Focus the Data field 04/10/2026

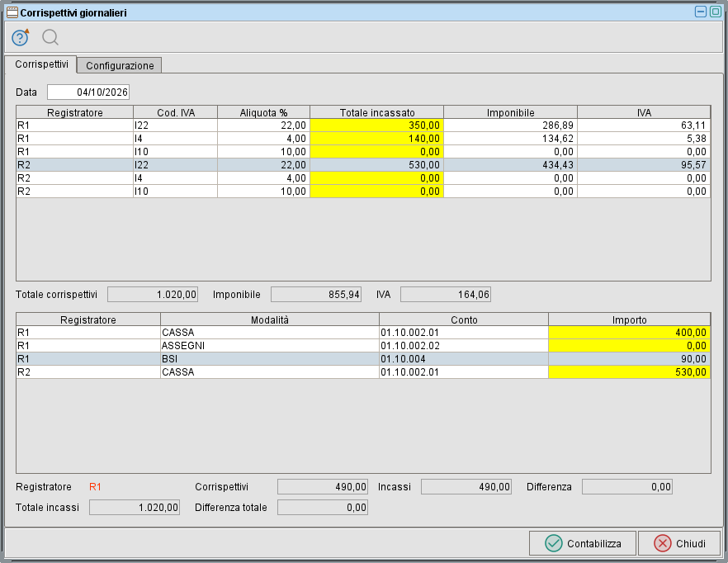[x=88, y=92]
